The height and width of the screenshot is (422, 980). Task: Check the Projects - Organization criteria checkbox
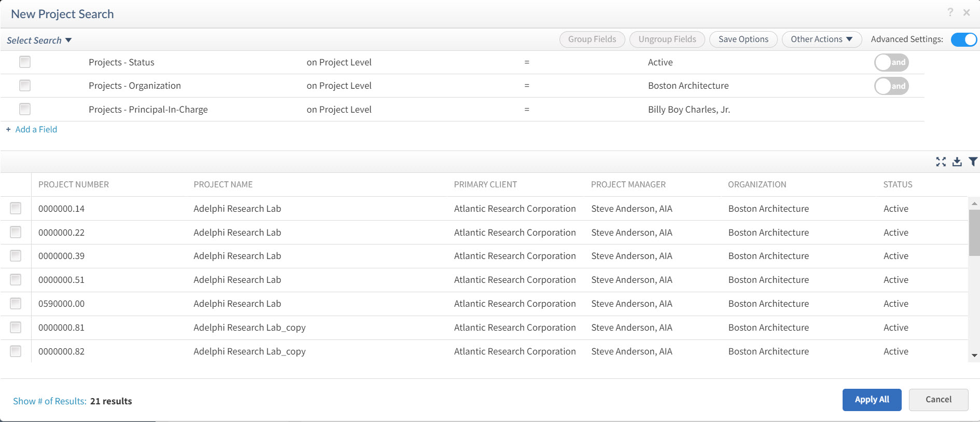[25, 86]
